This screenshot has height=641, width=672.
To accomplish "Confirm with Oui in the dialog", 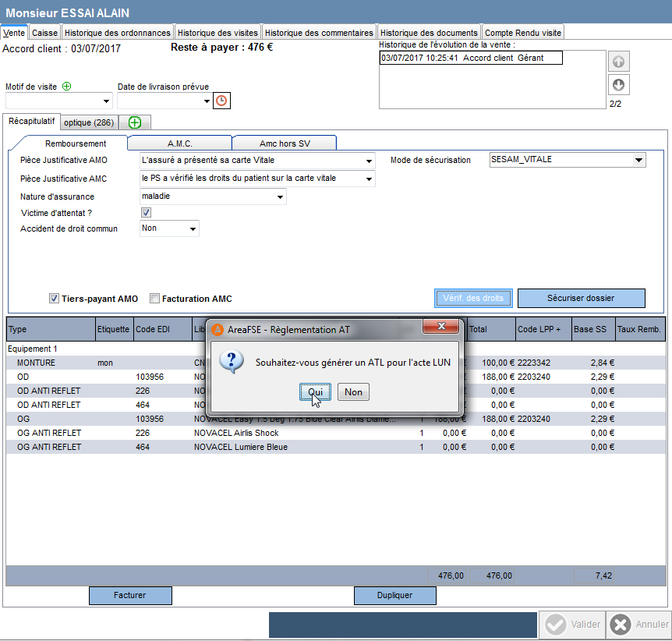I will click(x=315, y=392).
